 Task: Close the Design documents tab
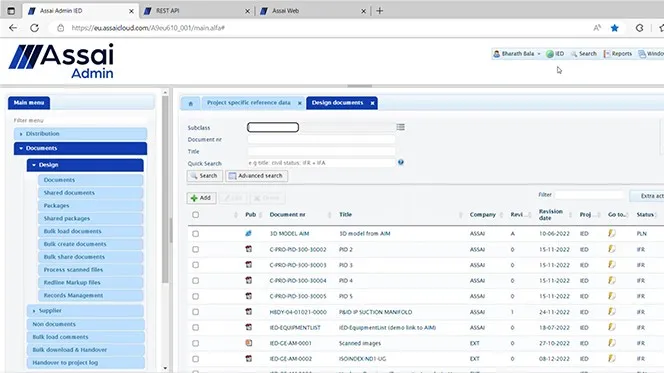(372, 103)
